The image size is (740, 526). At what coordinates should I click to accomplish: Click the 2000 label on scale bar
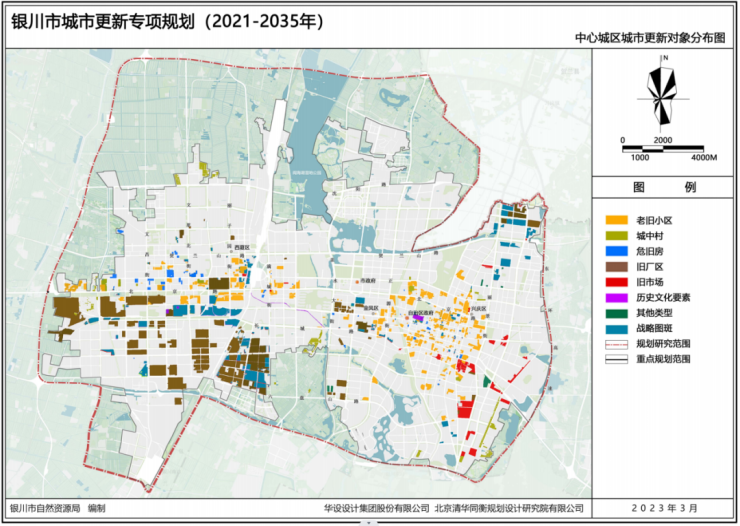pyautogui.click(x=663, y=140)
